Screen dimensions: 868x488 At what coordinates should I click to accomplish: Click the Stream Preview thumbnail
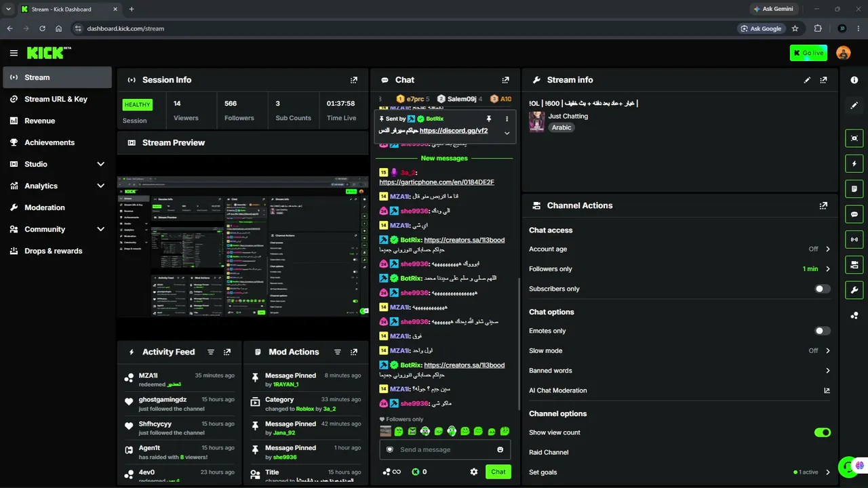pos(243,247)
